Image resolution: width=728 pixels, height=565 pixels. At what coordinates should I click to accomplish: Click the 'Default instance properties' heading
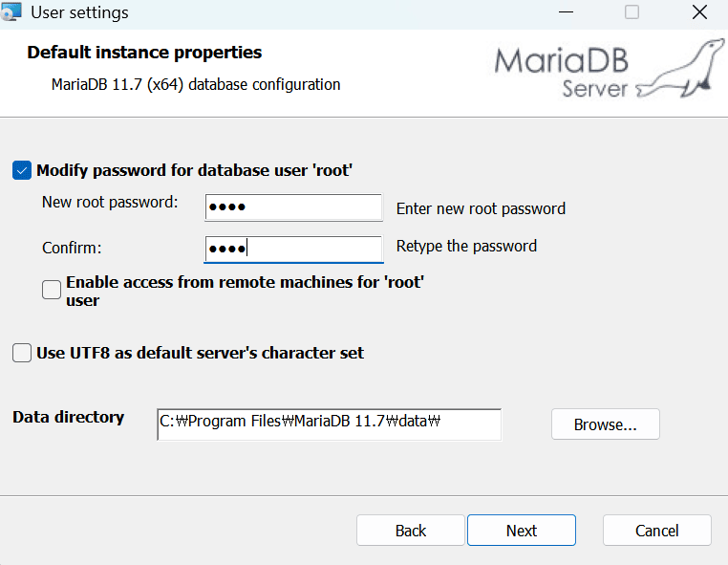144,53
